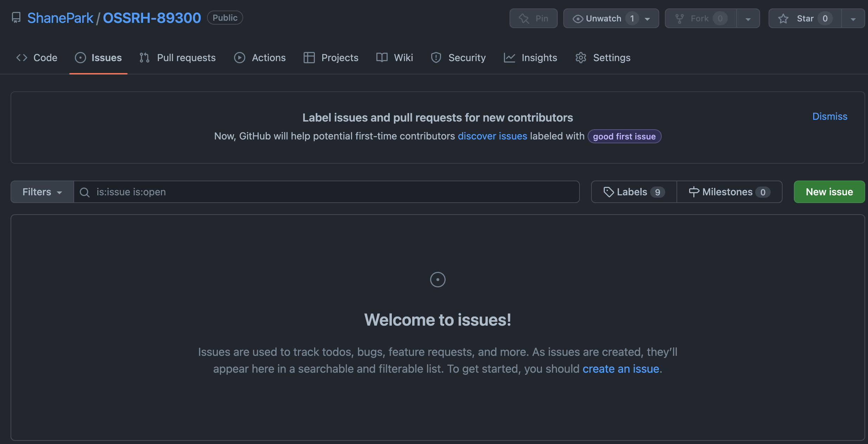The width and height of the screenshot is (868, 444).
Task: Open Labels via the tag icon
Action: tap(608, 192)
